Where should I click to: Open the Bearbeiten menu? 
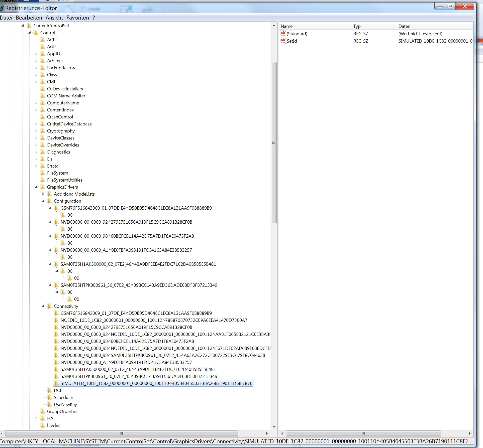[x=29, y=18]
